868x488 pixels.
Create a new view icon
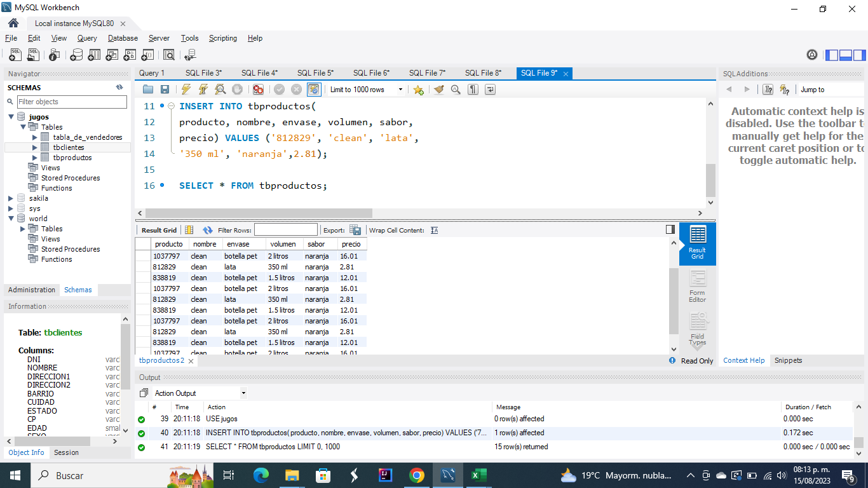point(112,55)
